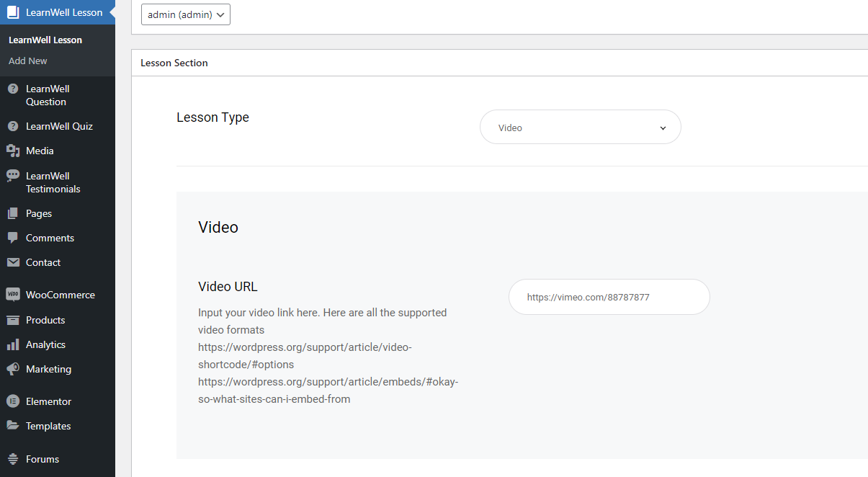
Task: Open the Contact menu label
Action: click(43, 262)
